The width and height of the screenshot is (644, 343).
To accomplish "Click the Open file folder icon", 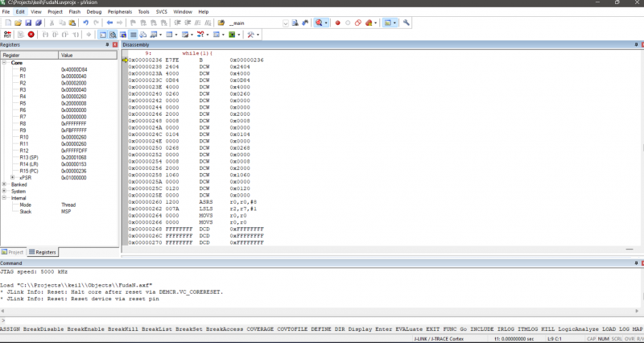I will tap(15, 23).
